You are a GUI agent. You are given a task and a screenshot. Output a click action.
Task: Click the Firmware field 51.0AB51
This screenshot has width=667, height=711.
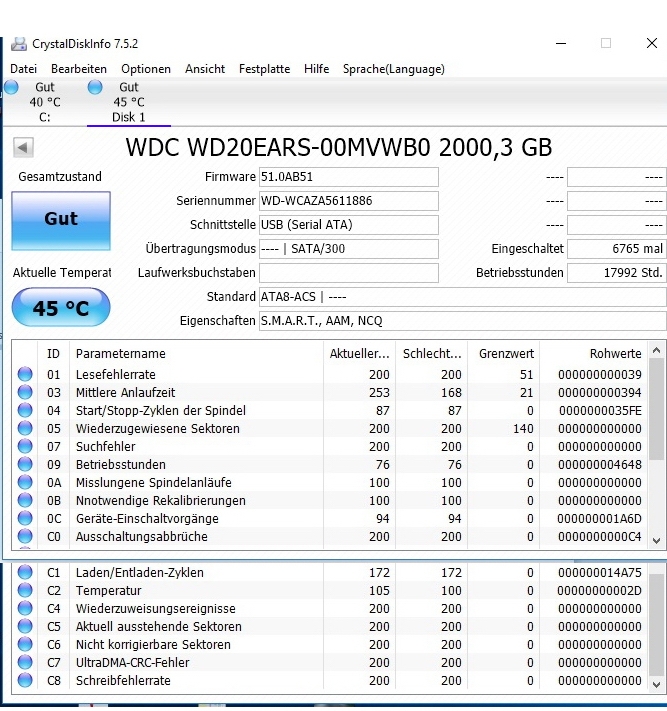point(349,177)
